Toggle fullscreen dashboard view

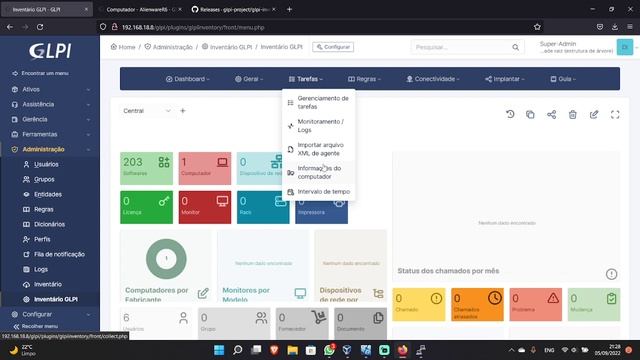[615, 114]
